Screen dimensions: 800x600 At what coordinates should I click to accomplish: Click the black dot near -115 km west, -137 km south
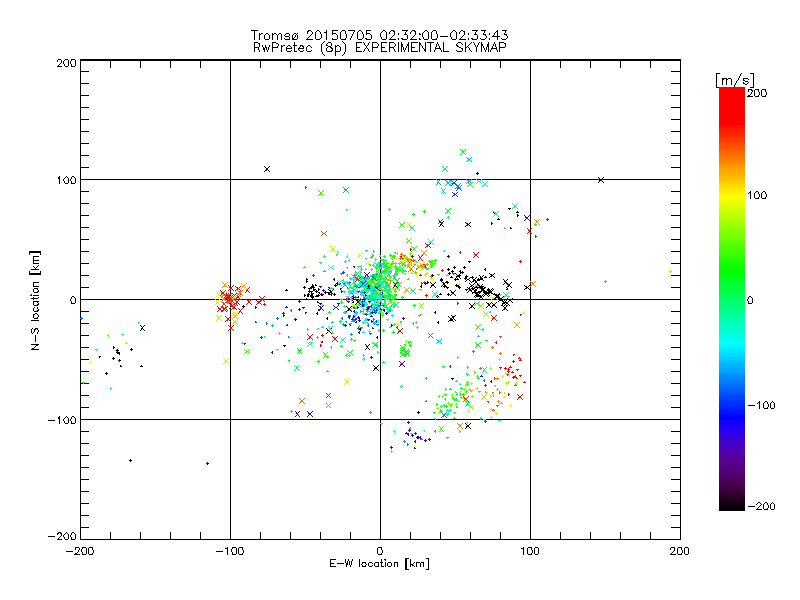(207, 463)
